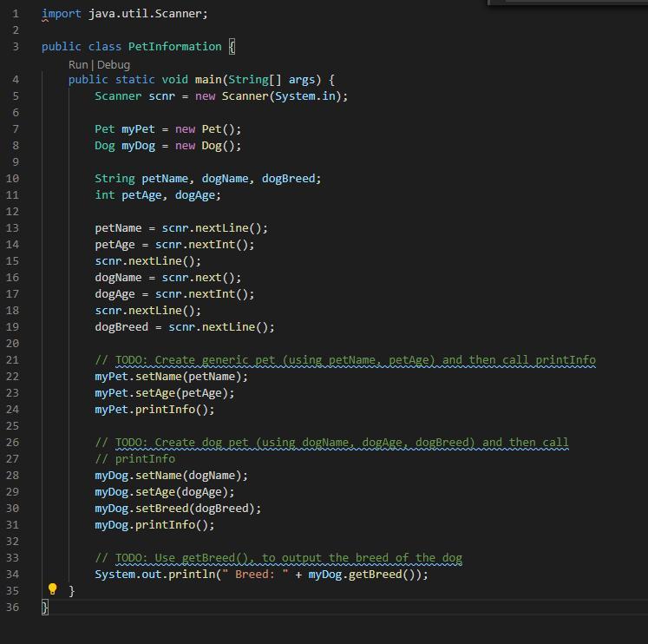Click the yellow lightbulb quick-fix icon
The width and height of the screenshot is (648, 644).
coord(52,589)
